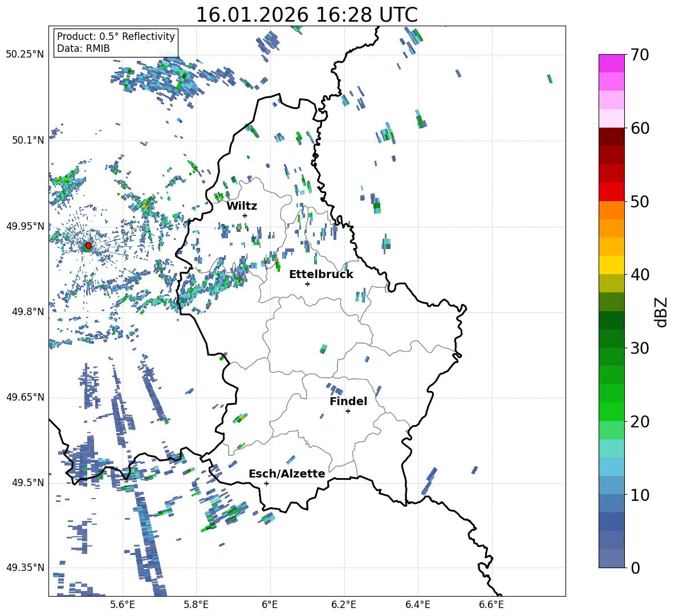Image resolution: width=675 pixels, height=616 pixels.
Task: Click the dark maroon colorbar swatch below 60
Action: tap(611, 137)
